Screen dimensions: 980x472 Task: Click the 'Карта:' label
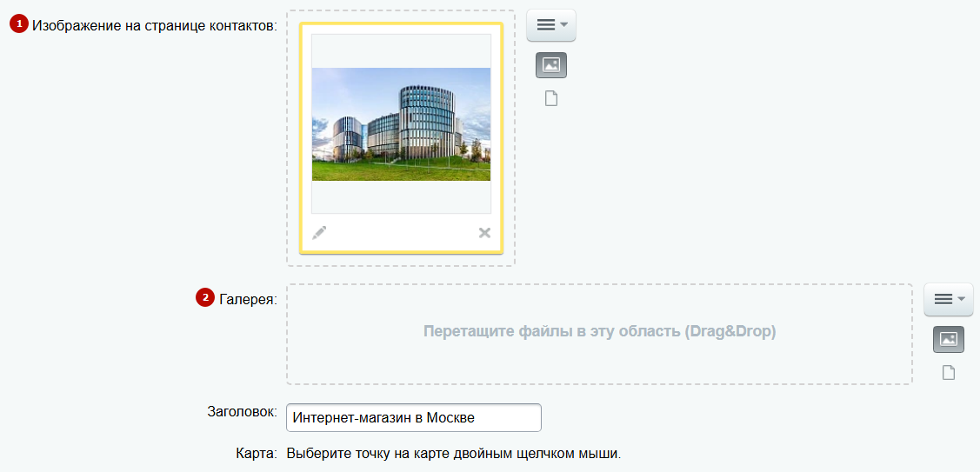point(257,453)
